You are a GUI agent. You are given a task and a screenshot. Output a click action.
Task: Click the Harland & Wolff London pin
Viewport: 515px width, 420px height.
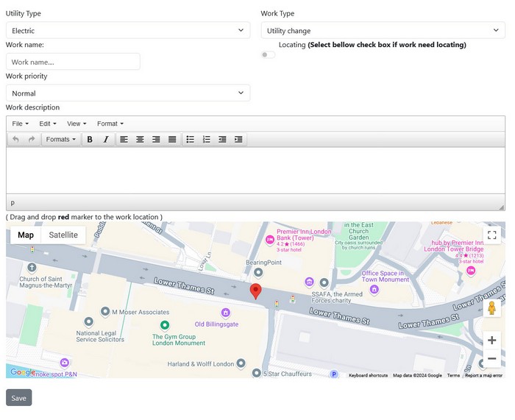(x=241, y=363)
